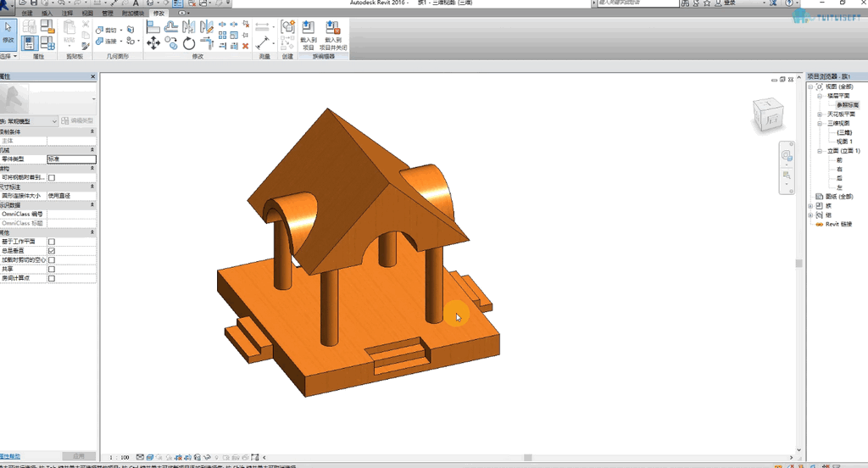Screen dimensions: 868x468
Task: Open the Manage ribbon tab
Action: click(x=108, y=13)
